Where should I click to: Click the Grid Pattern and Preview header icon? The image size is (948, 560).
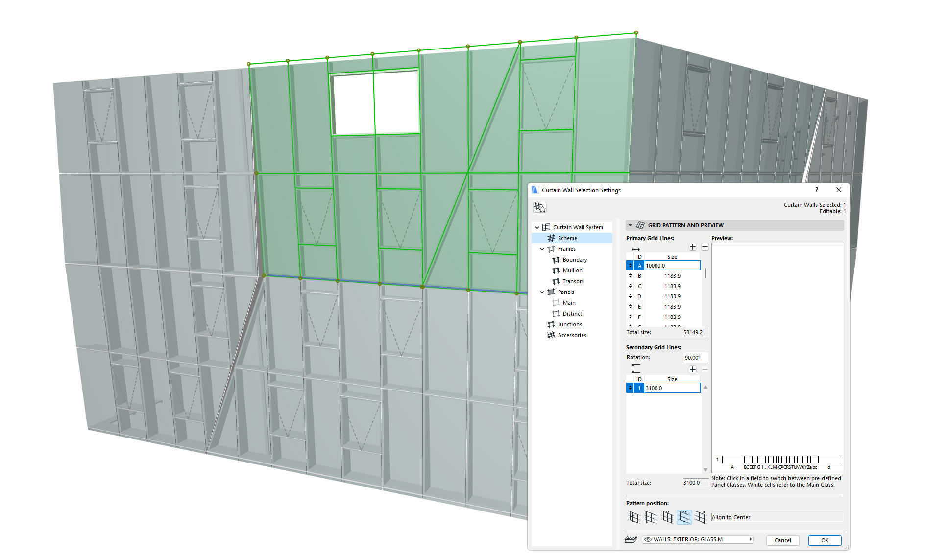640,225
